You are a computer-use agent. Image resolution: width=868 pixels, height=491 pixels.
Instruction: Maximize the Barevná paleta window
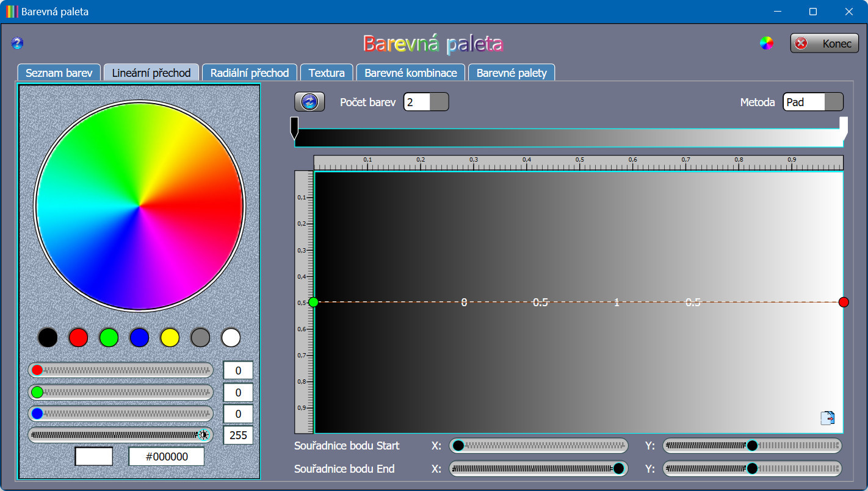[813, 12]
